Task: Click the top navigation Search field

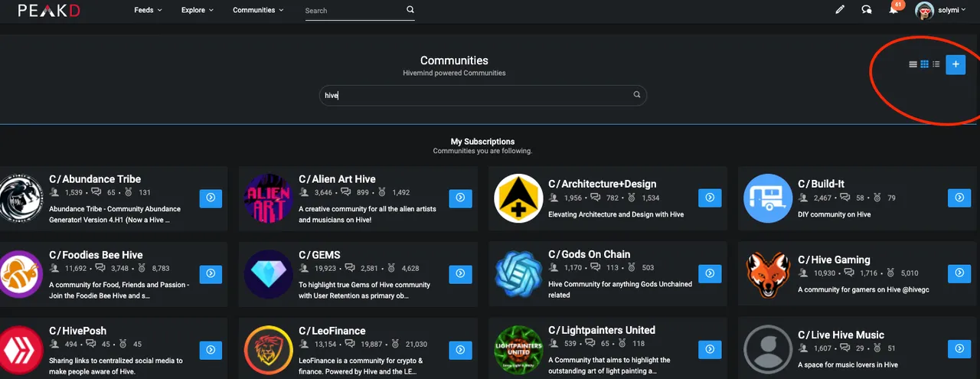Action: [353, 11]
